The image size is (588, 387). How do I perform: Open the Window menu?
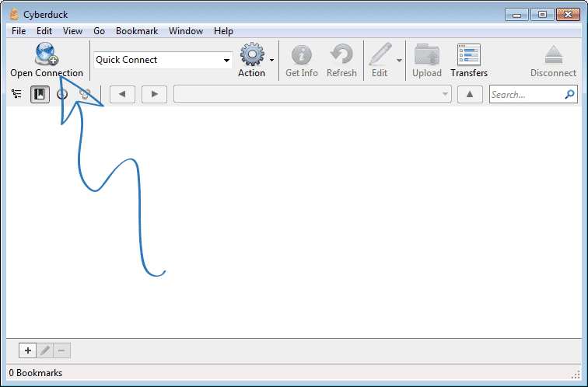click(186, 31)
